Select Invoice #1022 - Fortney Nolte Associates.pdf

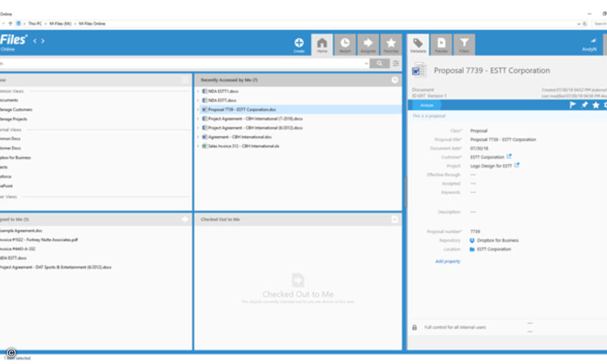39,240
